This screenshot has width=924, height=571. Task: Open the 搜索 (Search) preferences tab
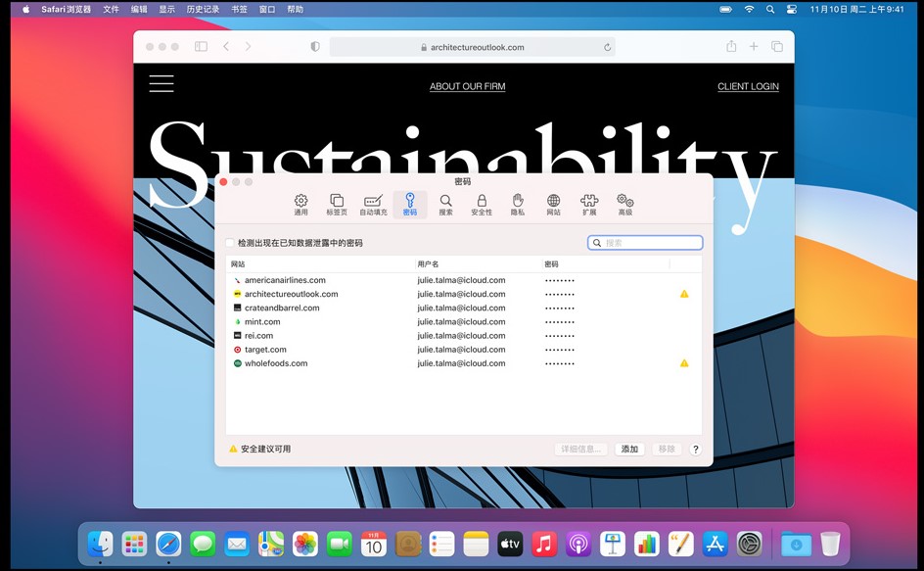click(445, 204)
